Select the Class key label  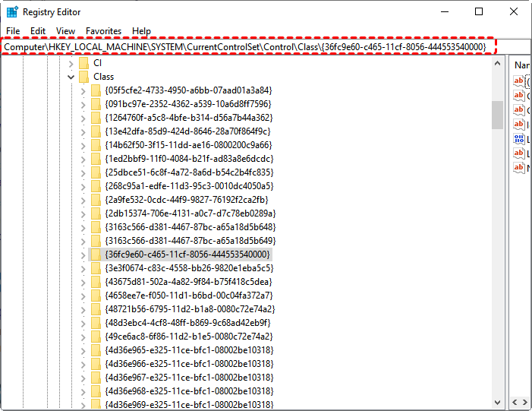(103, 77)
